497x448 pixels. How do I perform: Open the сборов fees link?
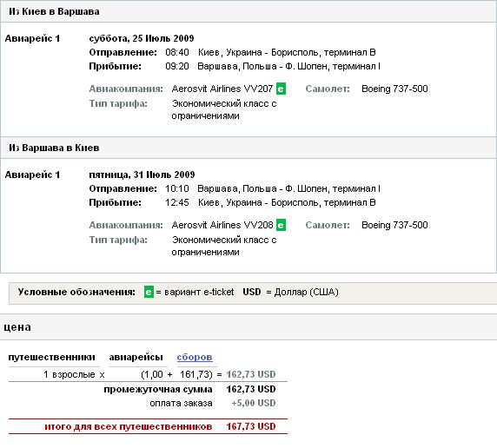pos(195,357)
